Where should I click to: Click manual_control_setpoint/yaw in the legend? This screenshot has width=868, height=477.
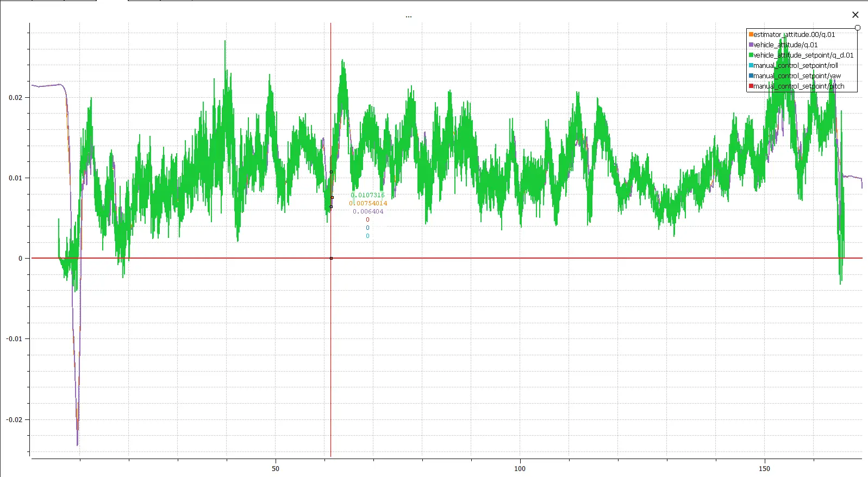[x=796, y=76]
